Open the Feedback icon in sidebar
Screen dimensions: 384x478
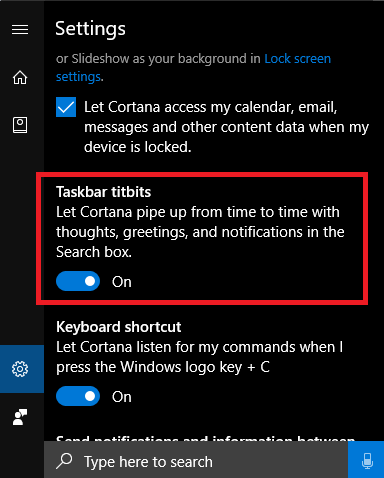point(20,417)
